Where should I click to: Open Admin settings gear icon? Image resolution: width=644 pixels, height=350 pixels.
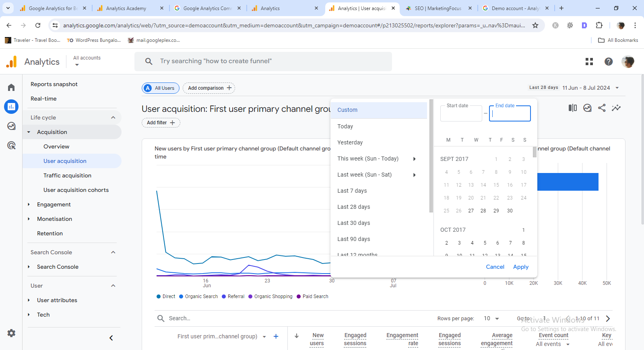[x=11, y=333]
